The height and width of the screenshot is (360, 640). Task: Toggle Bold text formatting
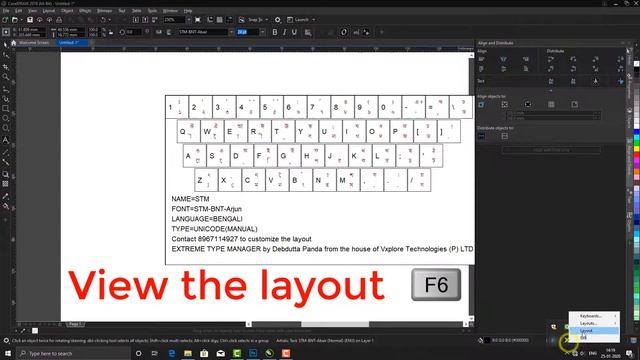point(275,32)
